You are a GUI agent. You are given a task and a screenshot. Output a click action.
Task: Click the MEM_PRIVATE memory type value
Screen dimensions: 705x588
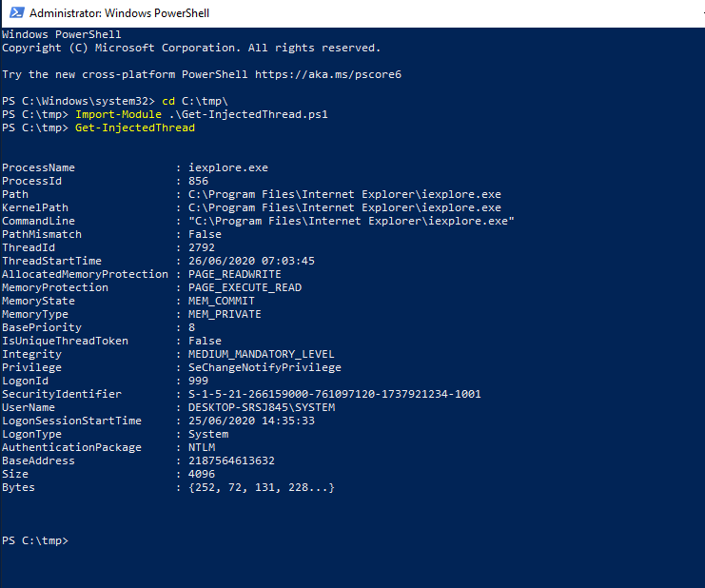coord(225,314)
